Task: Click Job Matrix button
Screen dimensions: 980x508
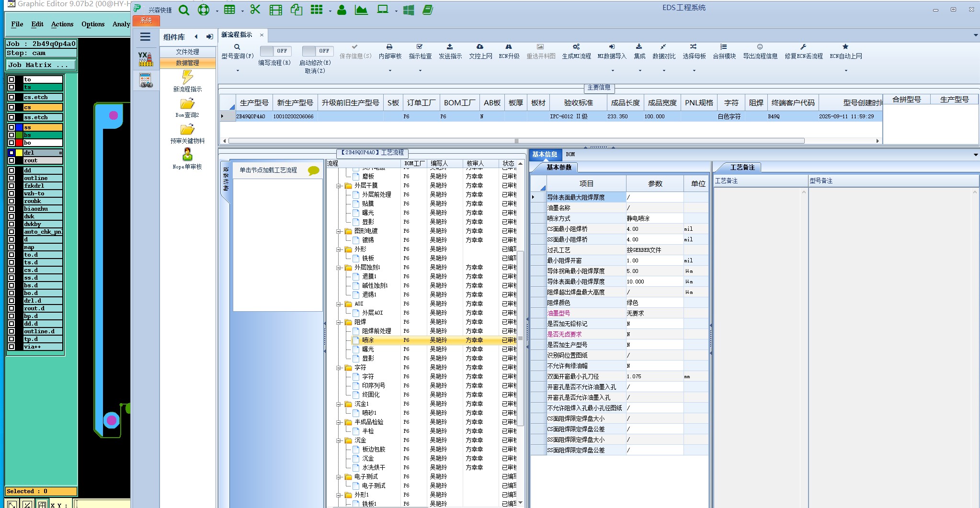Action: [41, 65]
